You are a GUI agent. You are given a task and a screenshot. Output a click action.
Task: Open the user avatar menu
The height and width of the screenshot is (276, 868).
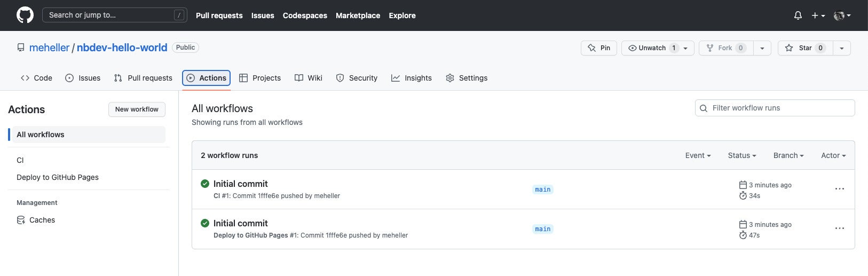842,15
